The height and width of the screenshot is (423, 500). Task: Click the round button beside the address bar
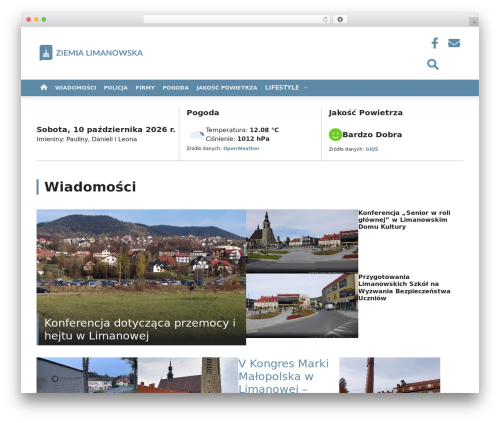tap(340, 20)
